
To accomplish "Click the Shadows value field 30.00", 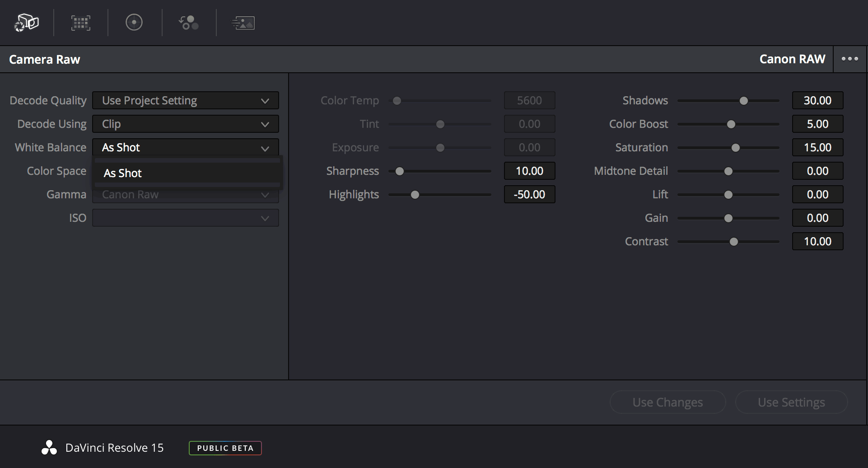I will [x=818, y=100].
